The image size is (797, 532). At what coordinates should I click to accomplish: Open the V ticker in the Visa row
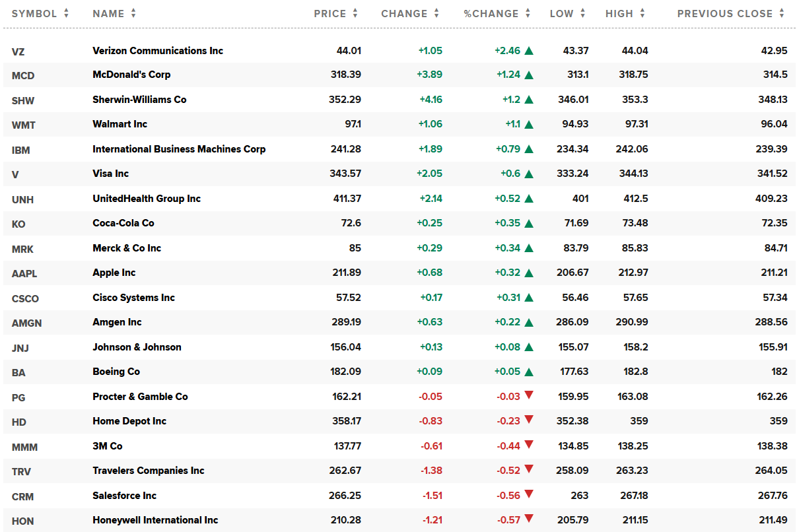[x=15, y=174]
